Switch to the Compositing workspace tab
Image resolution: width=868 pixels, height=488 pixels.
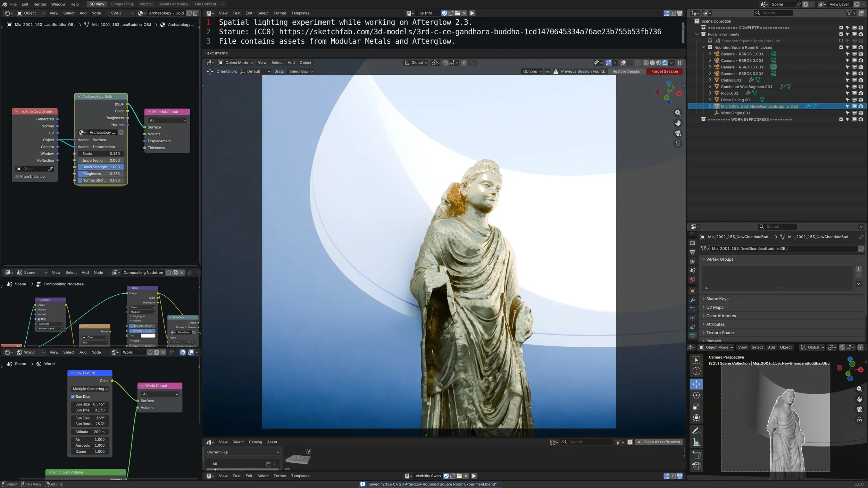(x=122, y=4)
